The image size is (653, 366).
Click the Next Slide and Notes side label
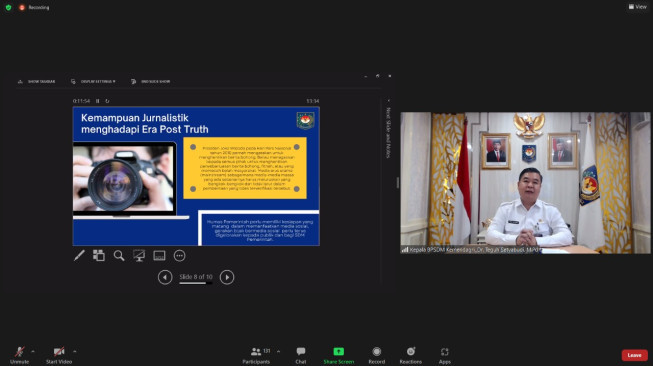(x=388, y=133)
